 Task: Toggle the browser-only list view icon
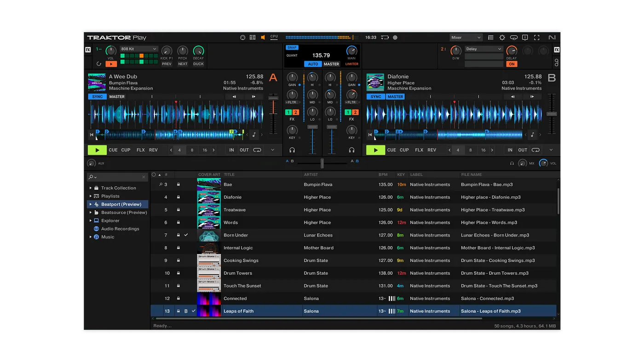coord(491,38)
